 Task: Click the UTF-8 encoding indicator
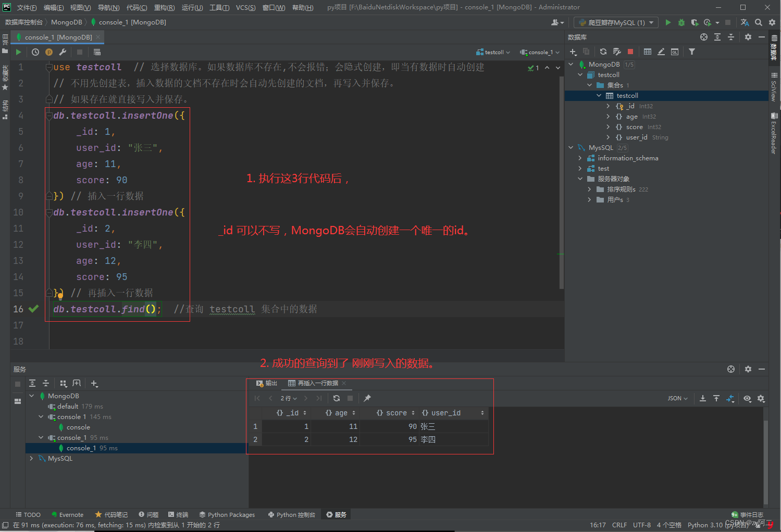(642, 525)
